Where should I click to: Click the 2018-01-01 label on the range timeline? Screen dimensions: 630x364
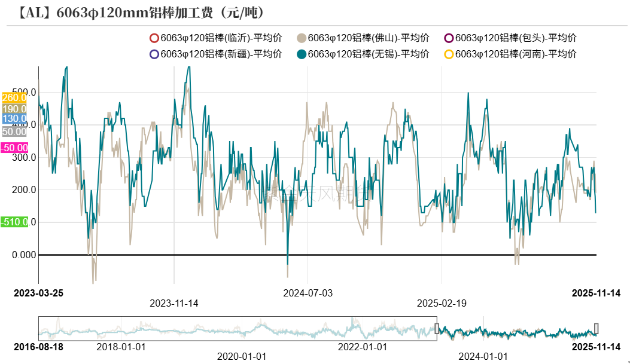click(x=120, y=347)
